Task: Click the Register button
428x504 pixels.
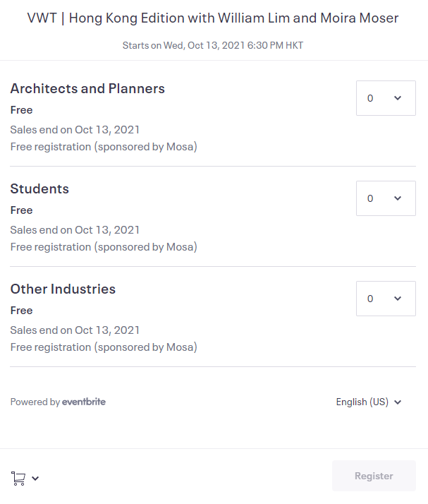Action: coord(374,476)
